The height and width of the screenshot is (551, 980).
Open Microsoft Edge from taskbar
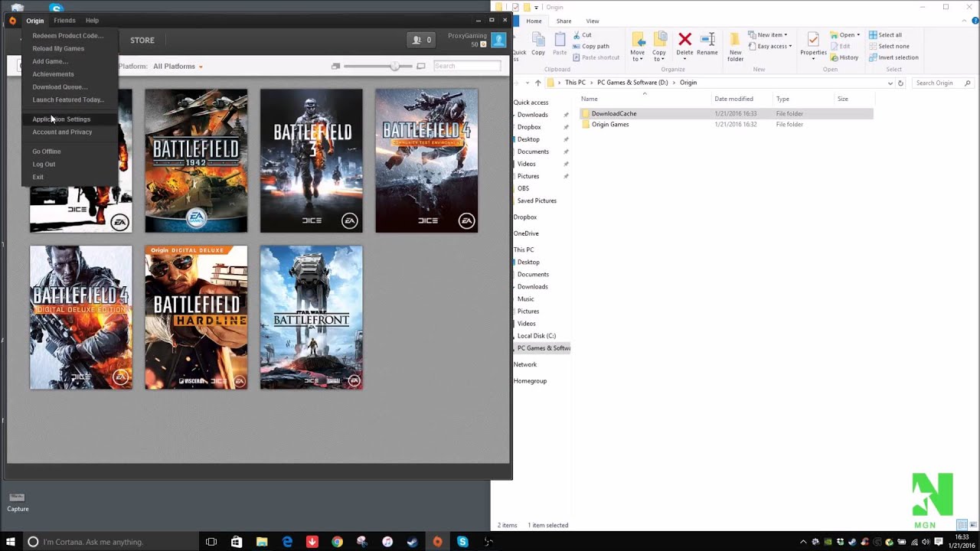287,542
